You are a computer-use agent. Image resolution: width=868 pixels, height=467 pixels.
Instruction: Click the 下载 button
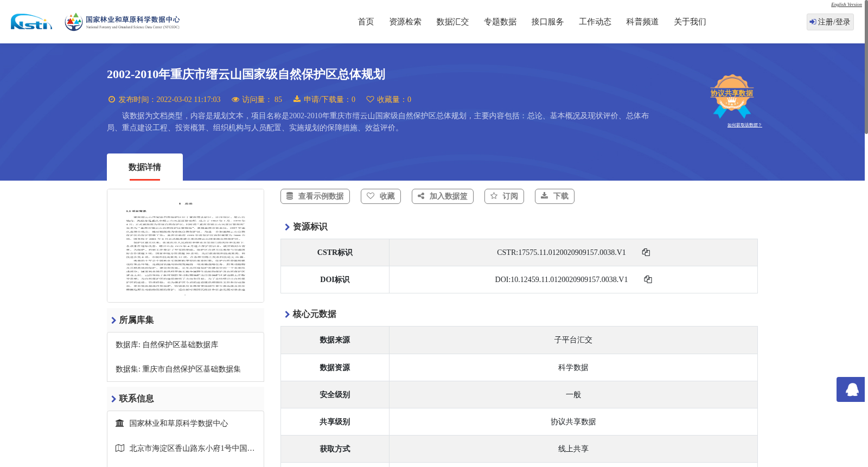pyautogui.click(x=554, y=196)
